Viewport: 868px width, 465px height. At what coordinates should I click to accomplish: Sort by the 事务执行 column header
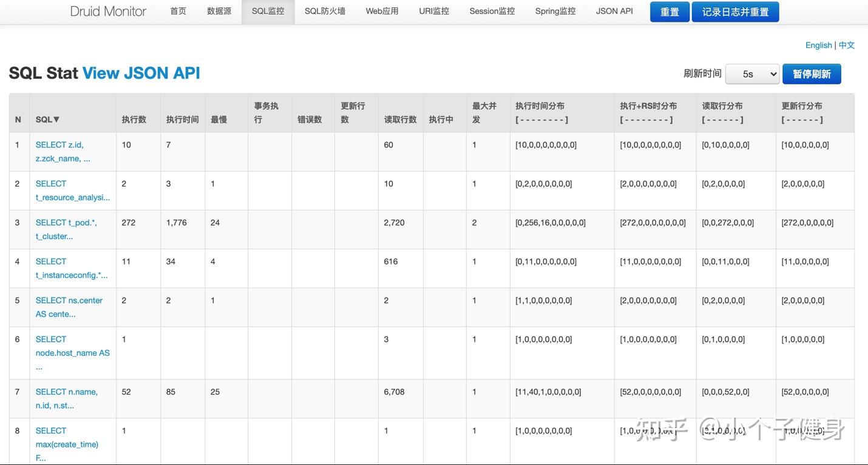tap(270, 113)
